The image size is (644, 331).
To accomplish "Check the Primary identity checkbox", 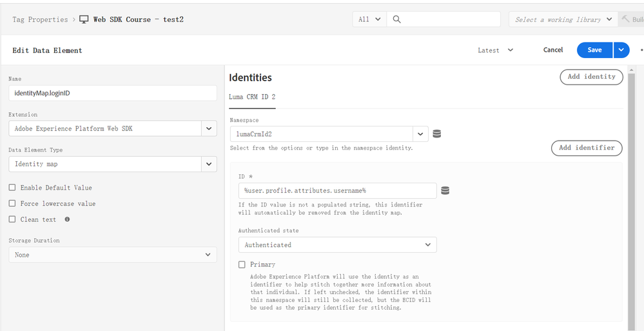I will 242,265.
